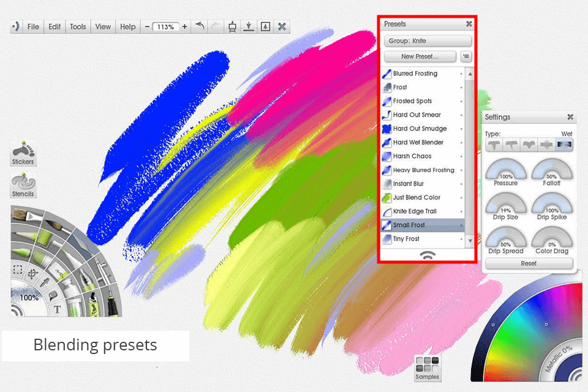Click the Redo arrow in toolbar

215,26
